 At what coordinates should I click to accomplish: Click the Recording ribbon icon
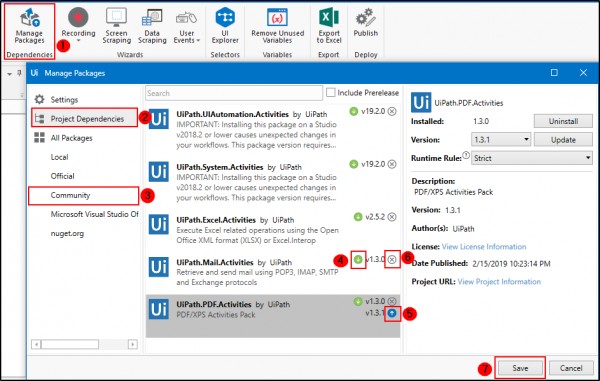[x=78, y=24]
